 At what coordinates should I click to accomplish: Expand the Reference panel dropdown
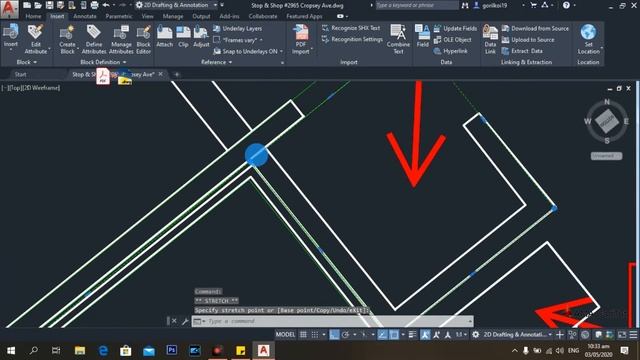pos(217,62)
